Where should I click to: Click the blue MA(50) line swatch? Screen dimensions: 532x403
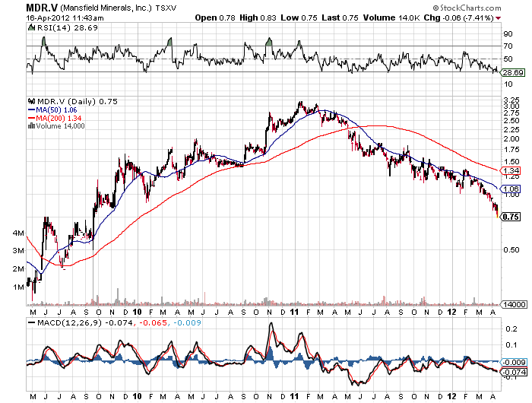tap(32, 110)
